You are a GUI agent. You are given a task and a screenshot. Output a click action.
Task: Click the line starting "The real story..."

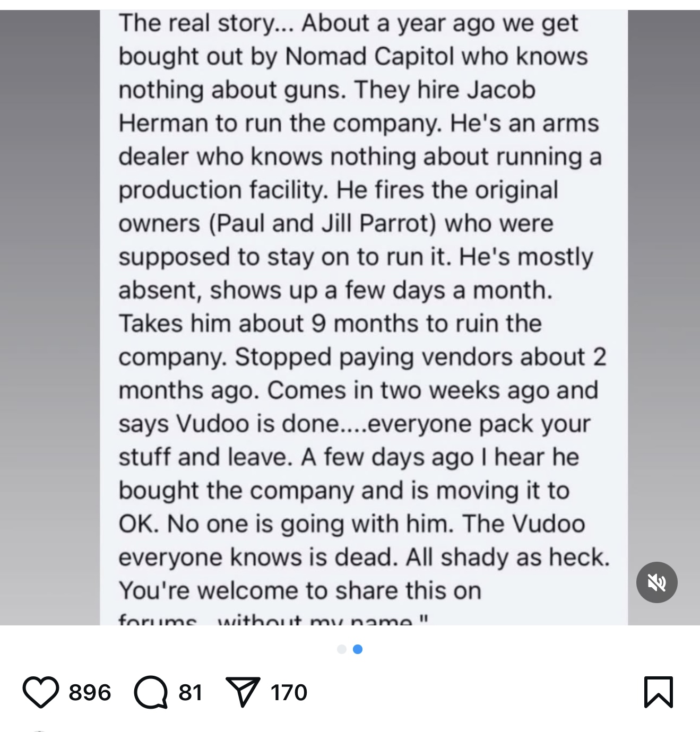click(348, 23)
